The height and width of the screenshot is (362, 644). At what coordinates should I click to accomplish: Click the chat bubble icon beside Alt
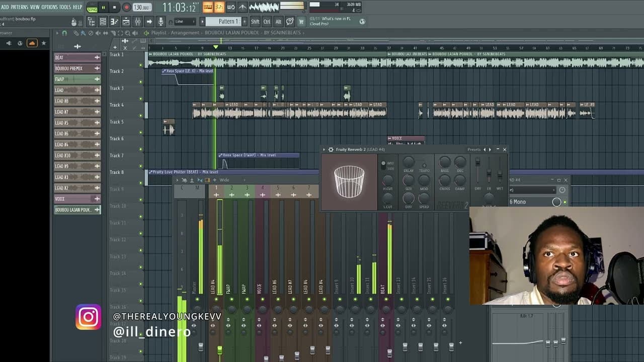pos(290,22)
